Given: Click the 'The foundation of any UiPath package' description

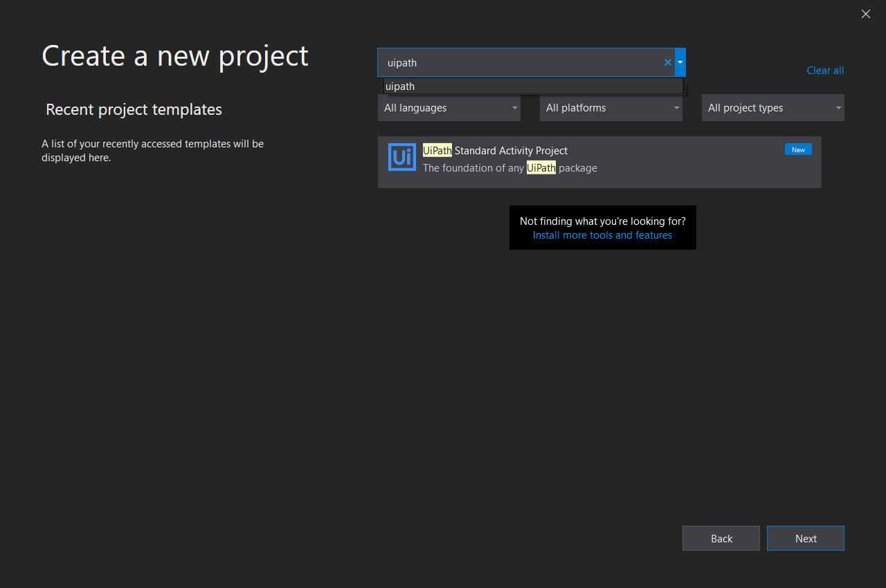Looking at the screenshot, I should pos(510,168).
